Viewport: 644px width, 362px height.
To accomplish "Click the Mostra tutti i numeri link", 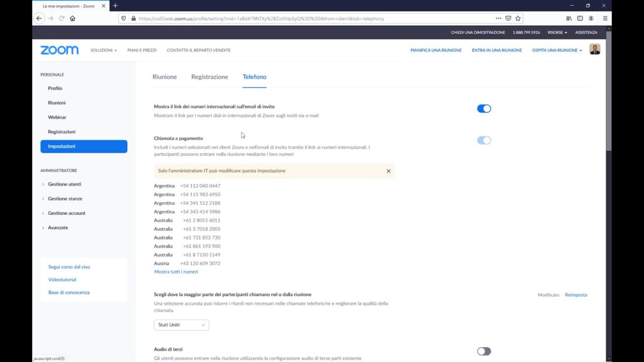I will pyautogui.click(x=176, y=272).
